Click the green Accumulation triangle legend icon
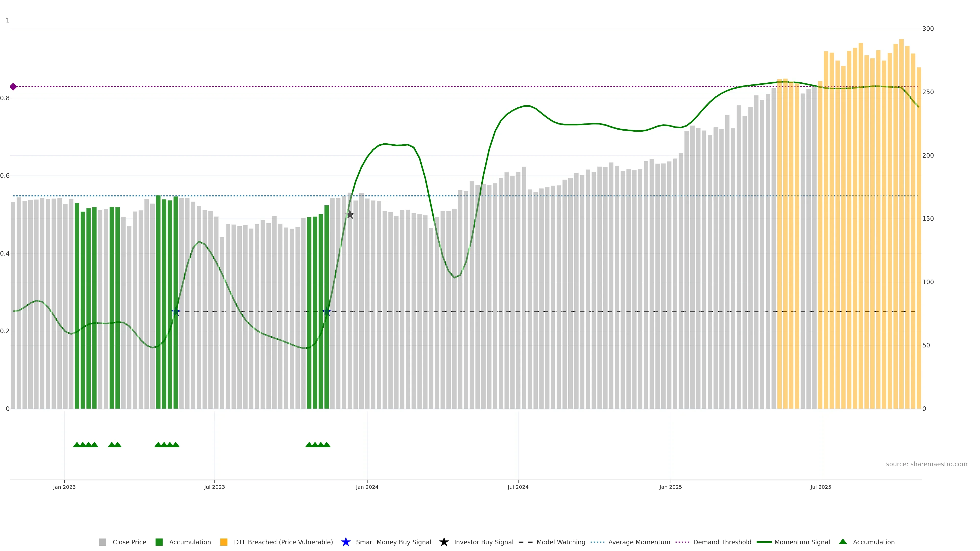This screenshot has width=980, height=551. coord(843,542)
